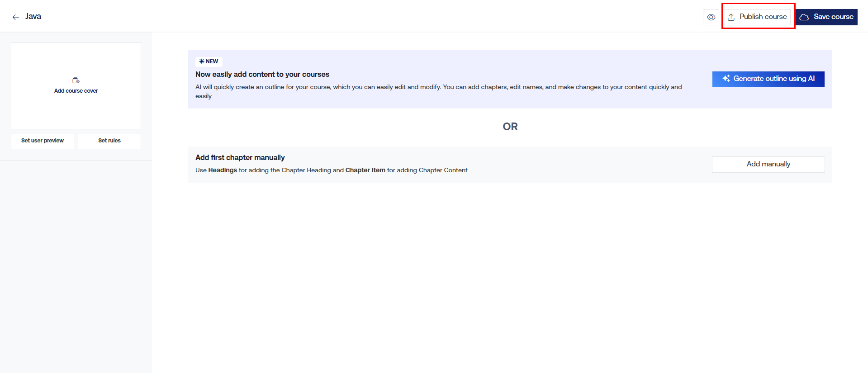Click the 'Add first chapter manually' heading
This screenshot has height=373, width=868.
(240, 157)
